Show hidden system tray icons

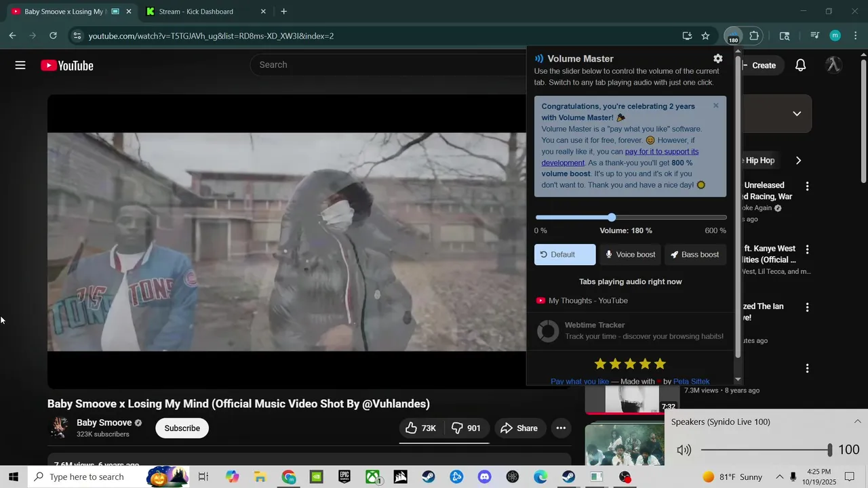pyautogui.click(x=779, y=476)
